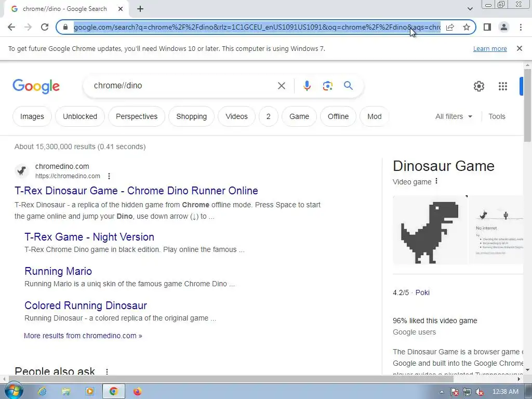This screenshot has height=399, width=532.
Task: Start a voice search with the microphone
Action: 307,86
